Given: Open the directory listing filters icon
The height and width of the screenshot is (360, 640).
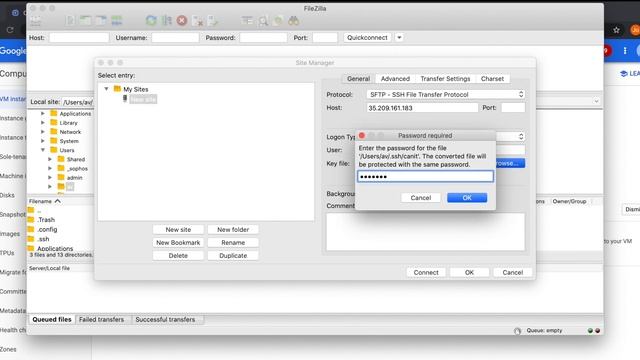Looking at the screenshot, I should coord(247,20).
